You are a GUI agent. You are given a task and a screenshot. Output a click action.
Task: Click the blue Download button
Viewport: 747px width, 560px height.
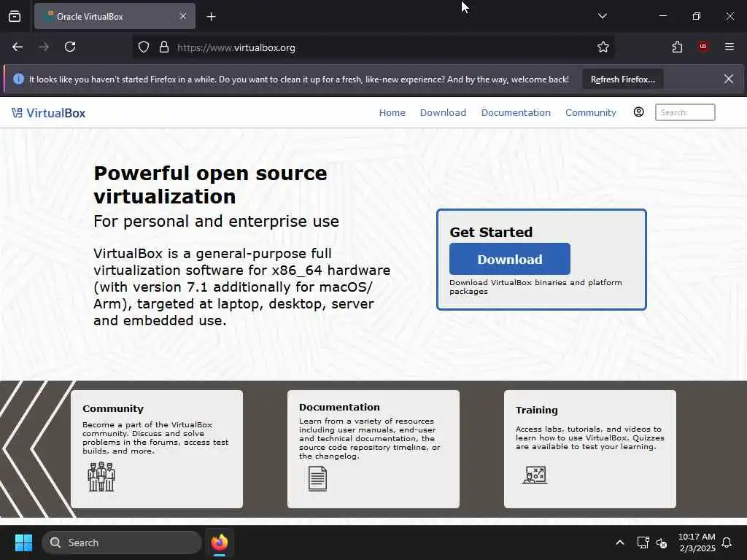[x=510, y=259]
